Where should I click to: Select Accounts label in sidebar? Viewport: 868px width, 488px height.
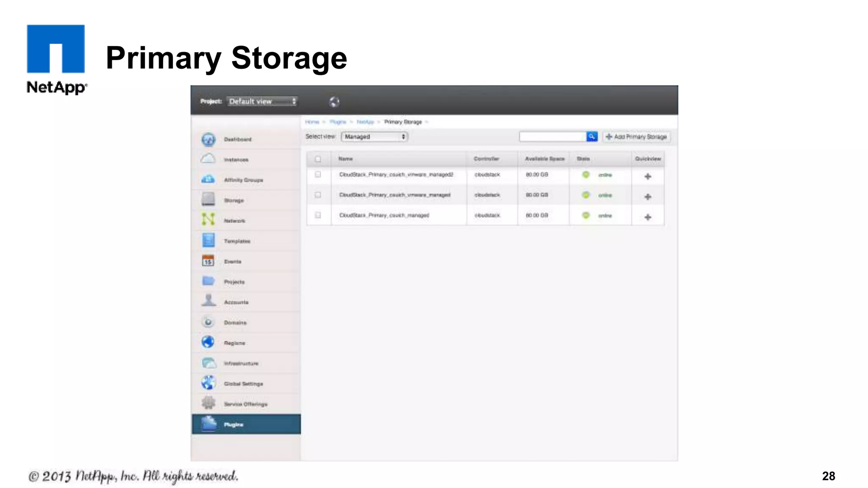coord(236,302)
